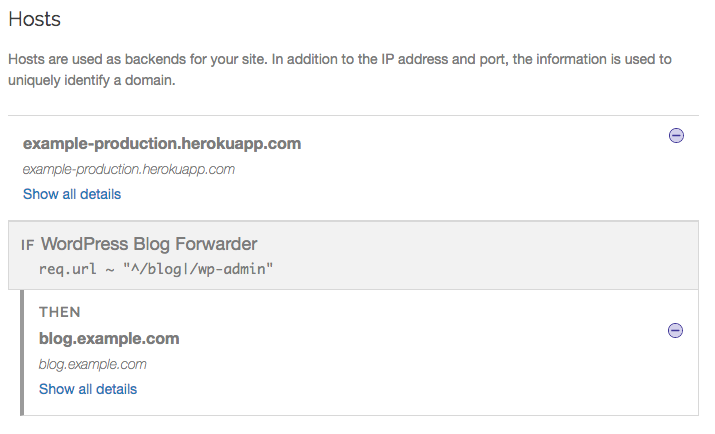The image size is (715, 434).
Task: Remove the example-production.herokuapp.com host via minus icon
Action: [676, 135]
